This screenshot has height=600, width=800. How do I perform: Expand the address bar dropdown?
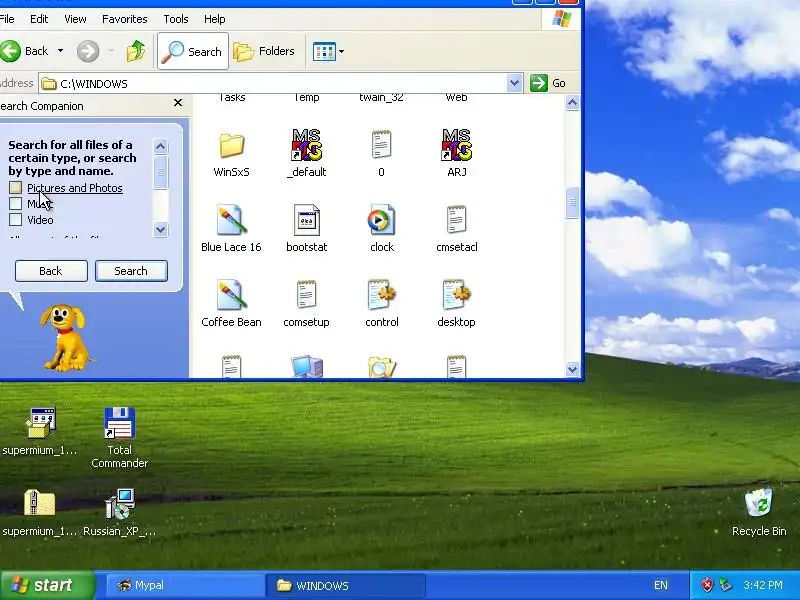click(514, 83)
